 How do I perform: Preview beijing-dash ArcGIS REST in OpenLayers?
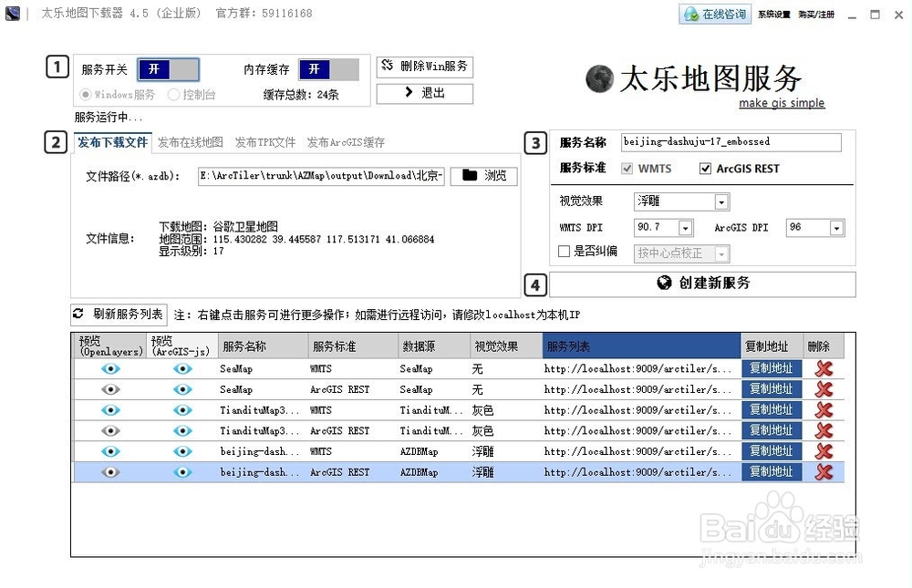(110, 472)
